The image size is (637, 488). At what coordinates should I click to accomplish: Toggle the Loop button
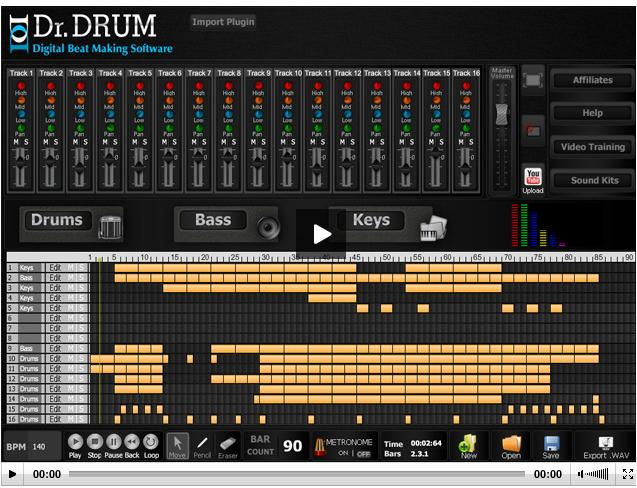coord(151,442)
